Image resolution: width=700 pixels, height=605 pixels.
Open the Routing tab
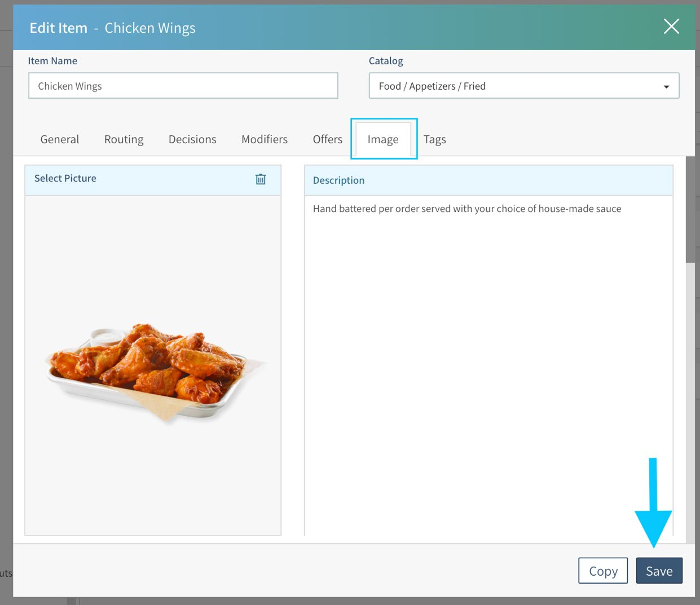pyautogui.click(x=124, y=139)
